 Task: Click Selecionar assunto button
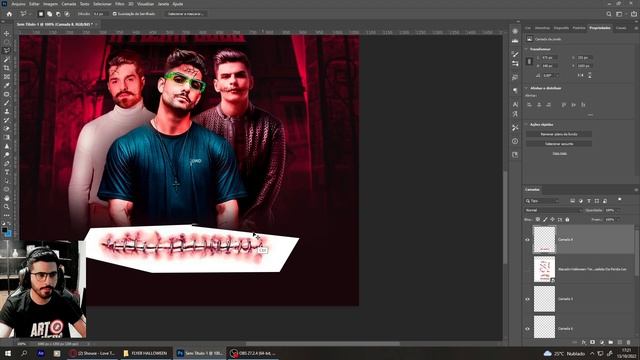click(x=559, y=144)
